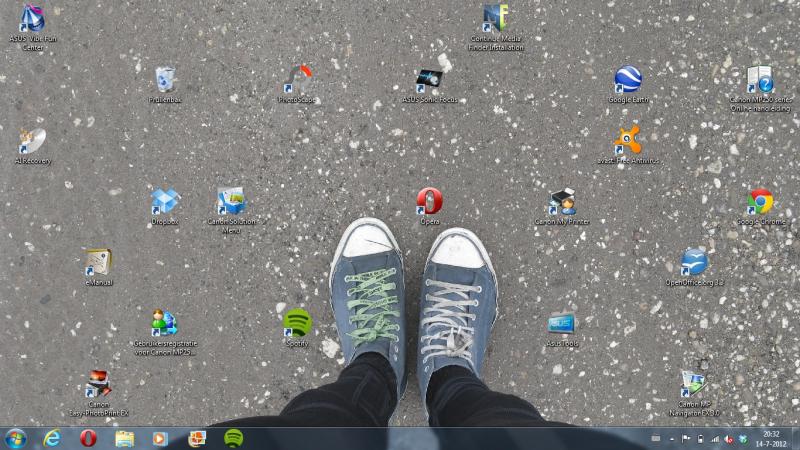Show hidden system tray icons arrow

672,439
